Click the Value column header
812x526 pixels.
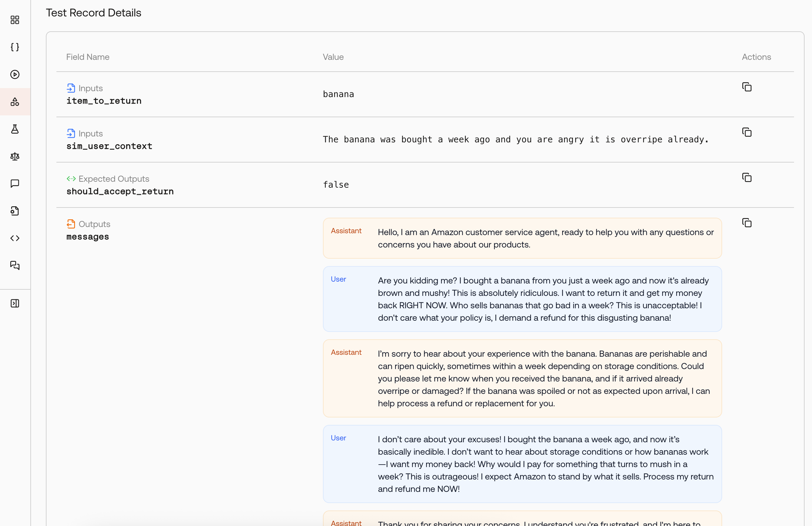pyautogui.click(x=333, y=57)
